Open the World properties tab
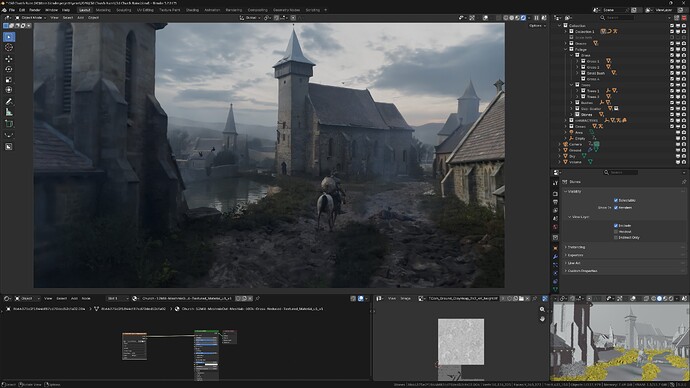Image resolution: width=690 pixels, height=388 pixels. pos(555,227)
